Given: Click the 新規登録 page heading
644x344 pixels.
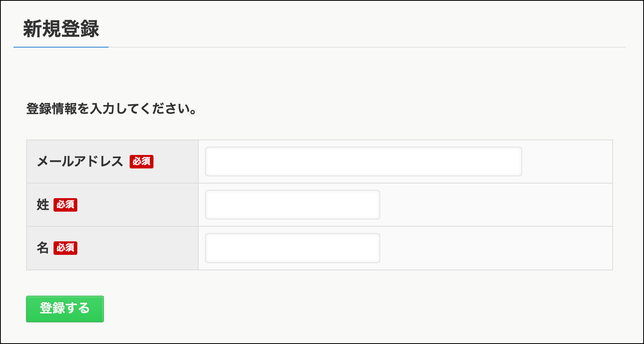Looking at the screenshot, I should pyautogui.click(x=61, y=29).
